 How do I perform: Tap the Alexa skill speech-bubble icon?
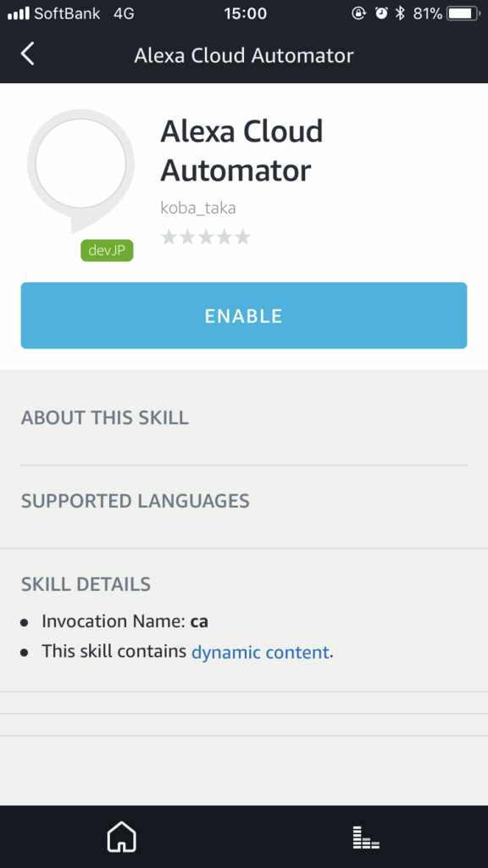coord(80,170)
